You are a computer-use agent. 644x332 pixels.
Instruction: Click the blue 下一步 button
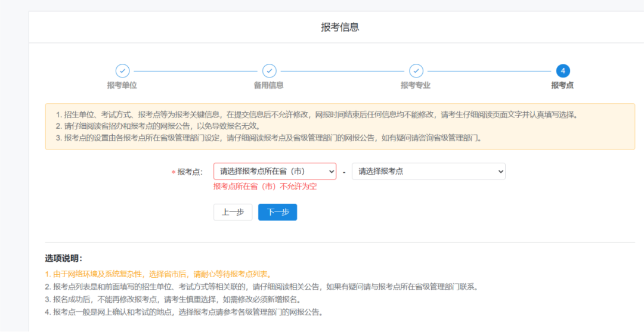coord(277,212)
